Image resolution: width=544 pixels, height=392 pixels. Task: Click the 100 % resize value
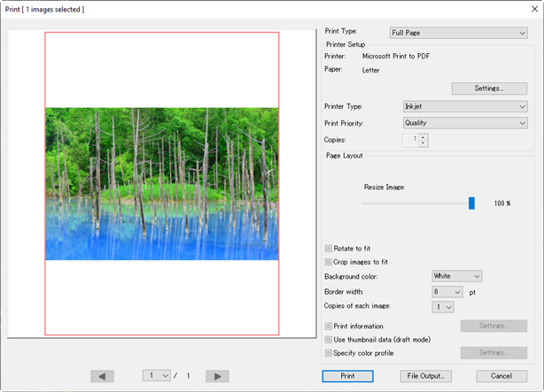pos(502,204)
